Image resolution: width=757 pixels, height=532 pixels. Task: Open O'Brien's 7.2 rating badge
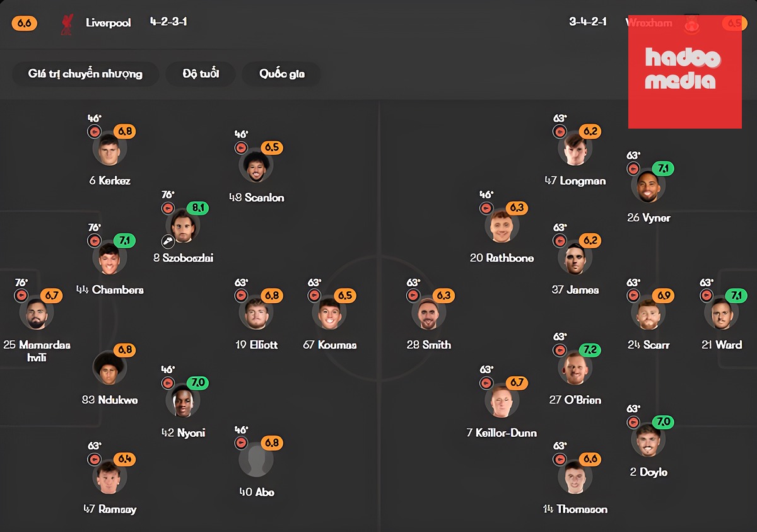tap(590, 350)
